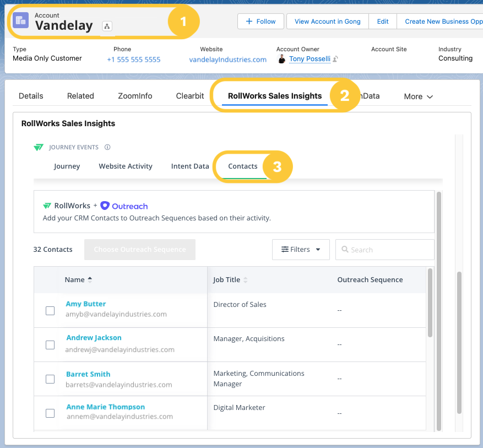Click the Media Only Customer type value
This screenshot has width=483, height=448.
[x=47, y=58]
